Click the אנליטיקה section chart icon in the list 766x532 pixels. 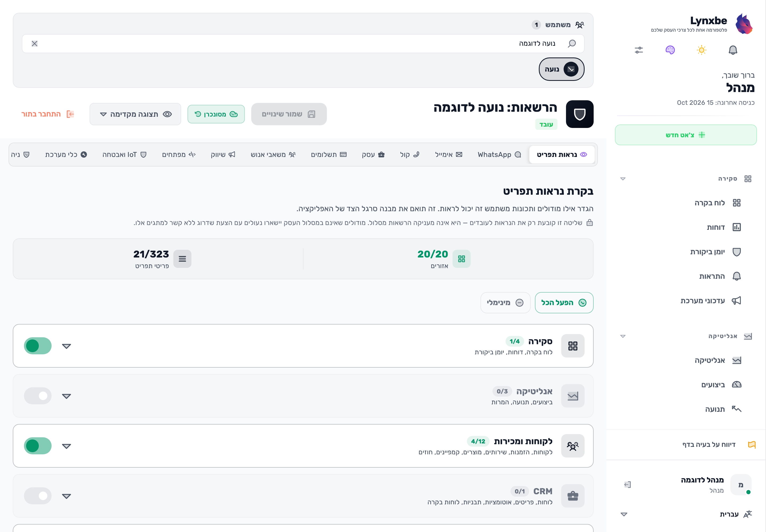tap(573, 396)
